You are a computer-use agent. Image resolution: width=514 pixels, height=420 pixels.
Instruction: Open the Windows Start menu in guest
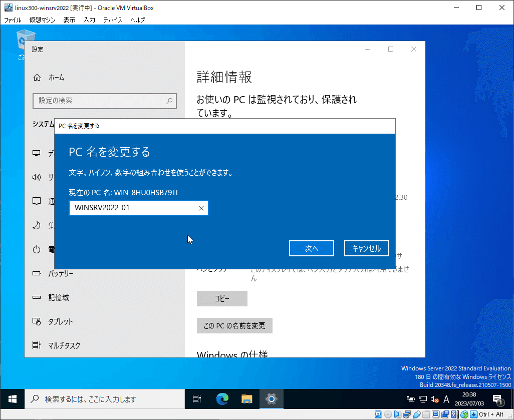click(x=13, y=399)
